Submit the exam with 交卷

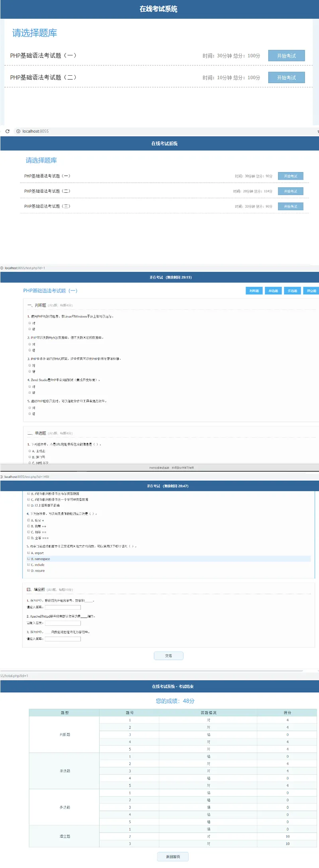click(169, 656)
